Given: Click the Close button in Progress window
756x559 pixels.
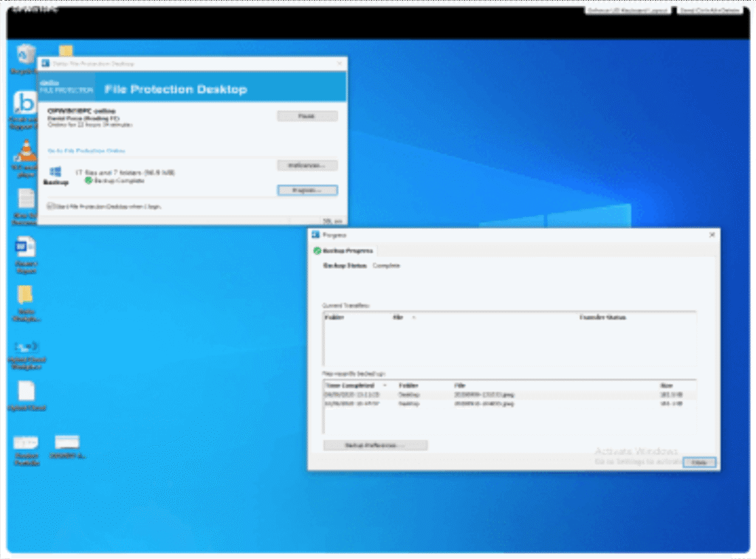Looking at the screenshot, I should click(x=699, y=462).
